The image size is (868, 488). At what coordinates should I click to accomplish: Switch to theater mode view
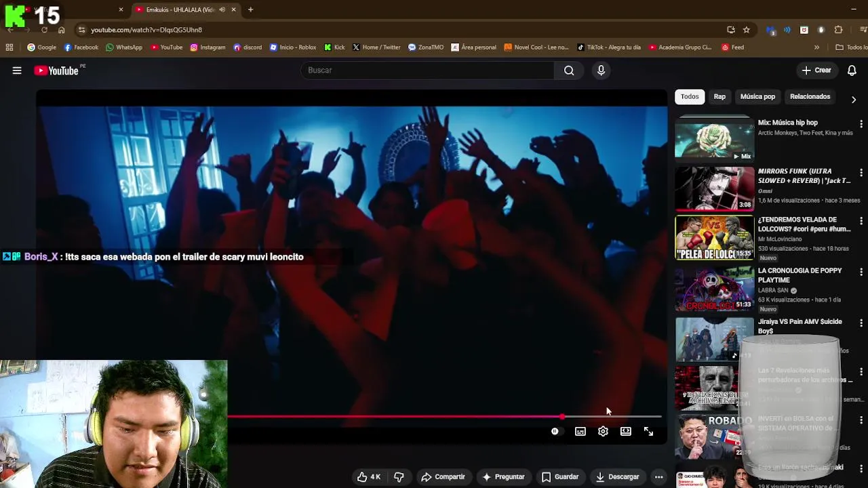tap(626, 431)
